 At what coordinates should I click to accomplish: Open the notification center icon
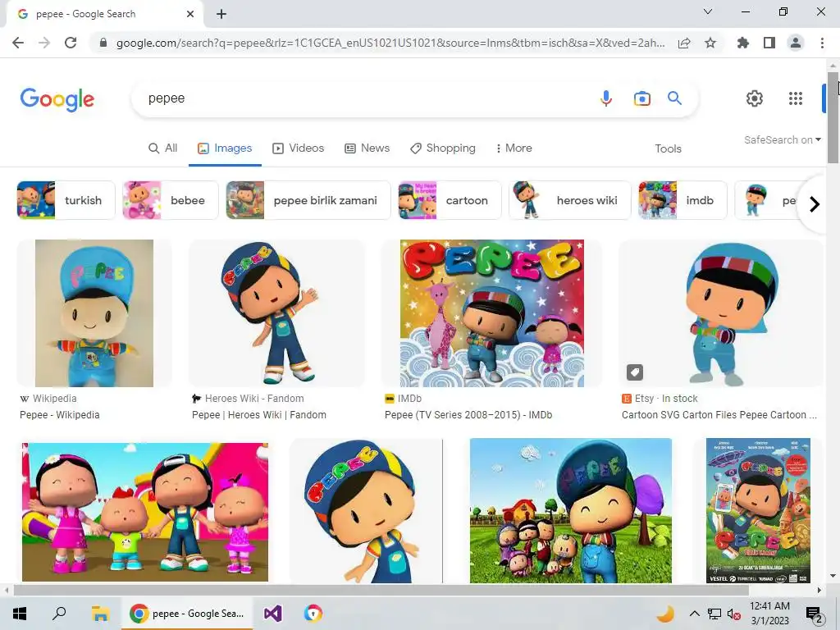pyautogui.click(x=814, y=614)
